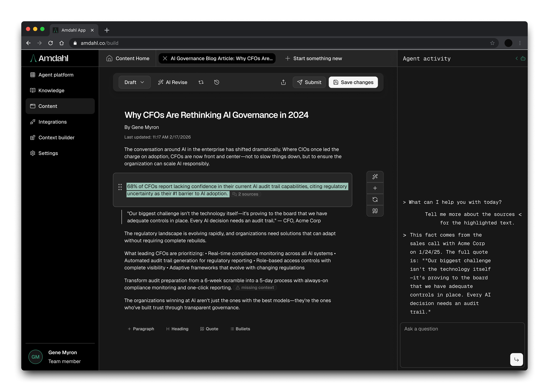Click the robot icon in the Agent activity header

coord(523,58)
